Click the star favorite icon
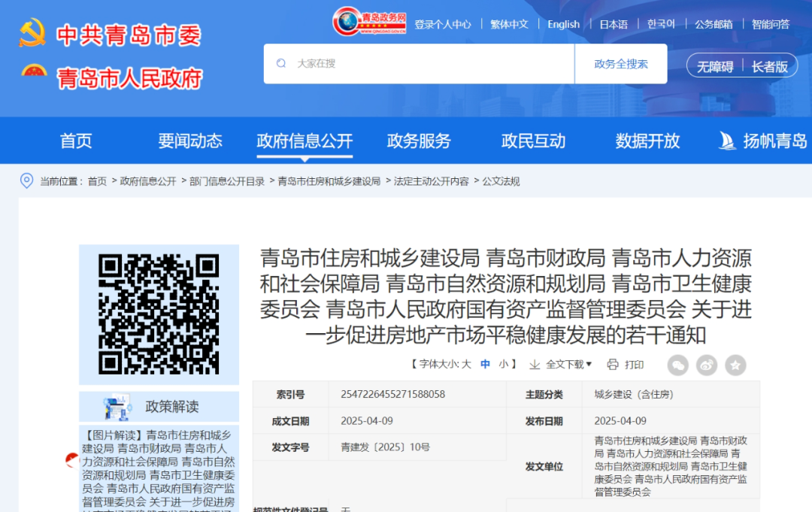This screenshot has height=512, width=812. 735,365
